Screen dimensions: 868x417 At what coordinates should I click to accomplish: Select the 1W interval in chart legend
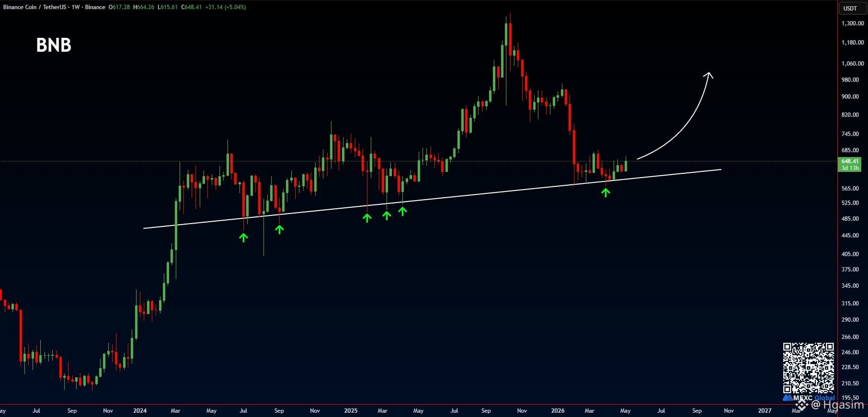click(76, 7)
